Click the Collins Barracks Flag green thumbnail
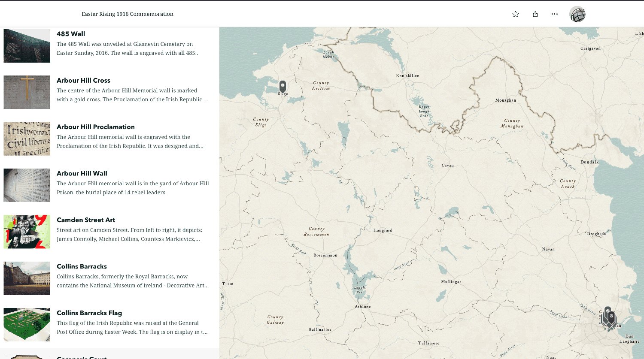The image size is (644, 359). pos(27,325)
